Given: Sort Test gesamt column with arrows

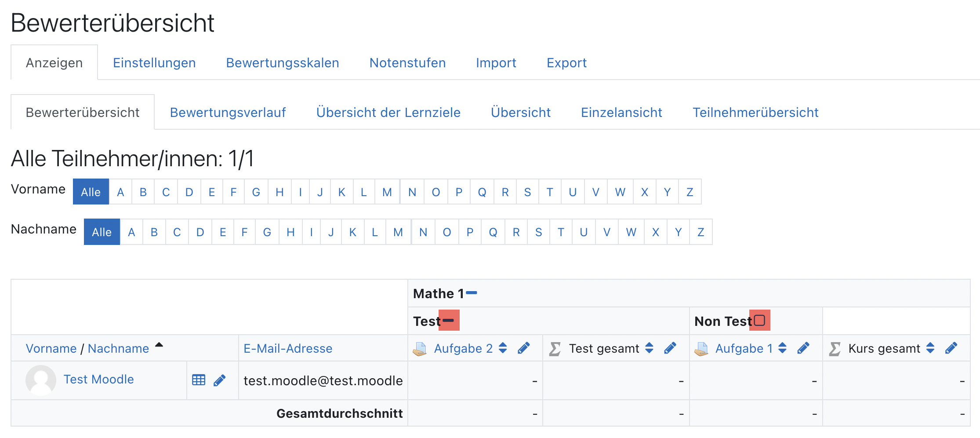Looking at the screenshot, I should click(x=650, y=348).
